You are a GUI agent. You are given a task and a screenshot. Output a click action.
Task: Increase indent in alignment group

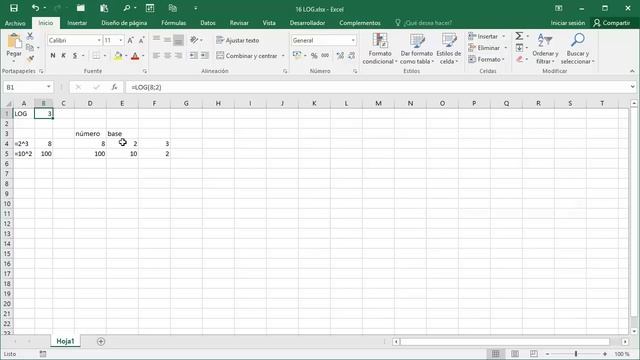[x=204, y=56]
